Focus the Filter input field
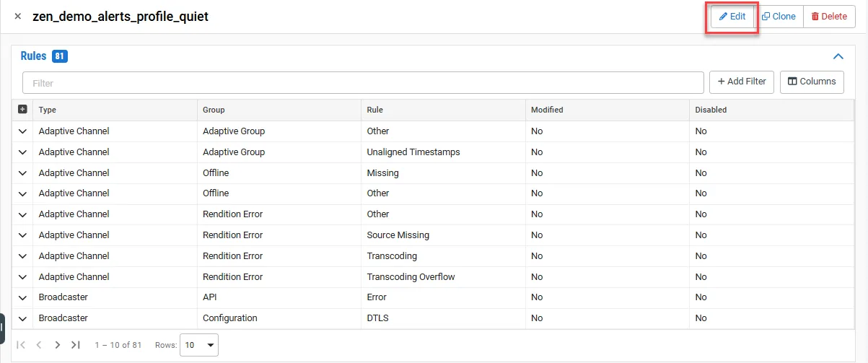The width and height of the screenshot is (868, 363). pyautogui.click(x=363, y=82)
